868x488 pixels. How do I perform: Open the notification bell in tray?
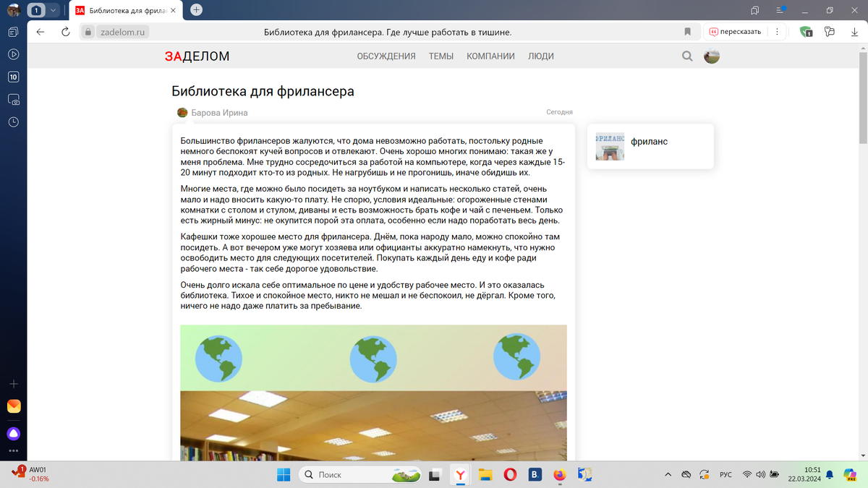coord(830,474)
